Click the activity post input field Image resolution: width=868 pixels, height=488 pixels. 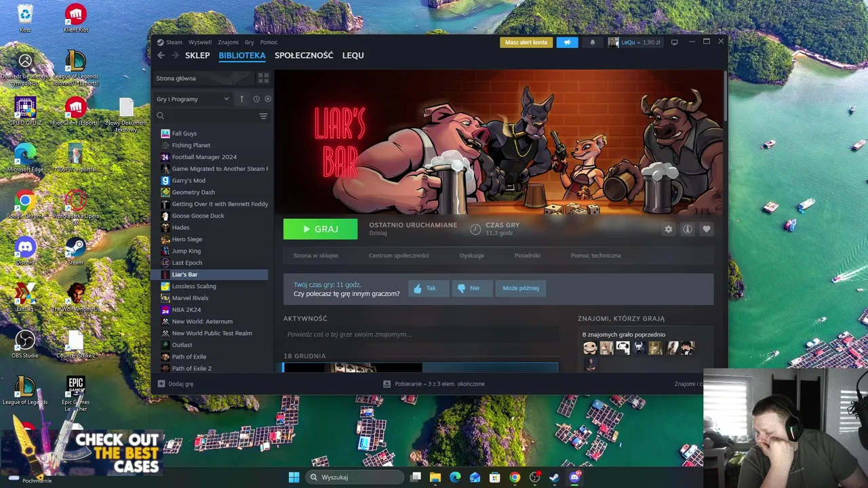click(420, 334)
